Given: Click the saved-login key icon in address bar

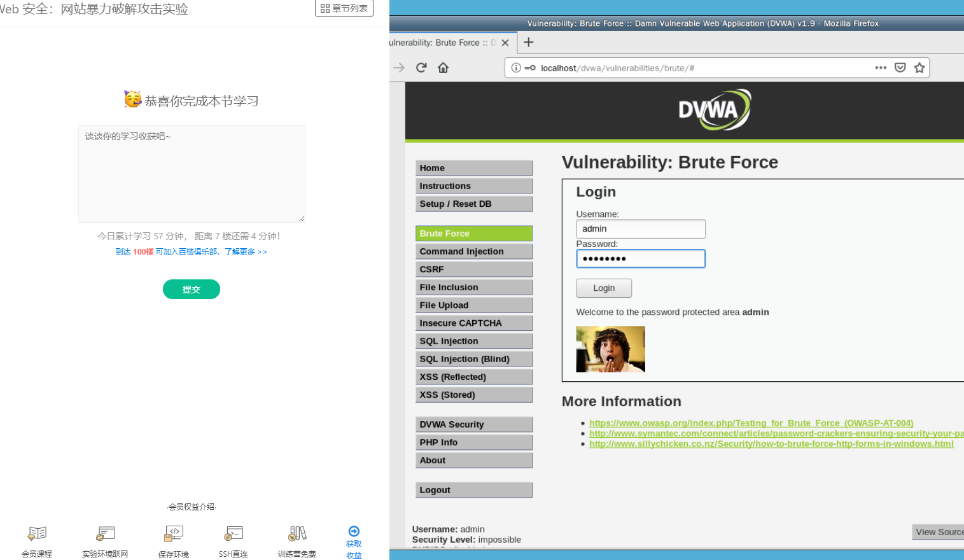Looking at the screenshot, I should (529, 67).
